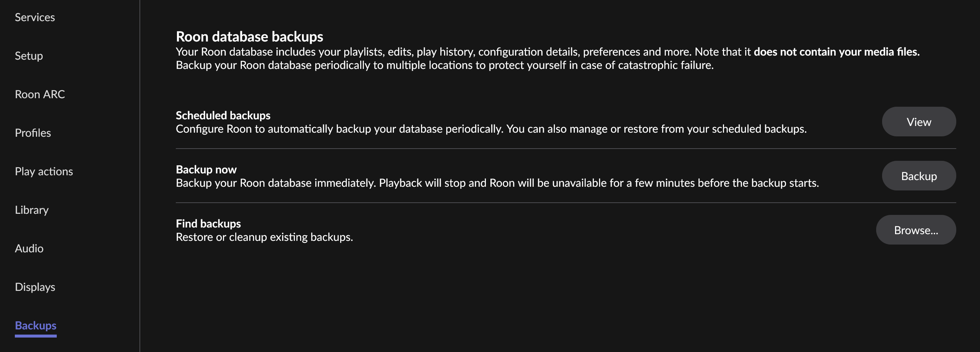This screenshot has width=980, height=352.
Task: Navigate to Audio settings
Action: pyautogui.click(x=29, y=249)
